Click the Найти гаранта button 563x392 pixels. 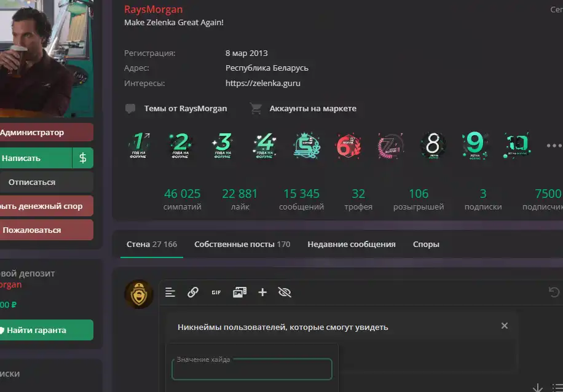47,330
